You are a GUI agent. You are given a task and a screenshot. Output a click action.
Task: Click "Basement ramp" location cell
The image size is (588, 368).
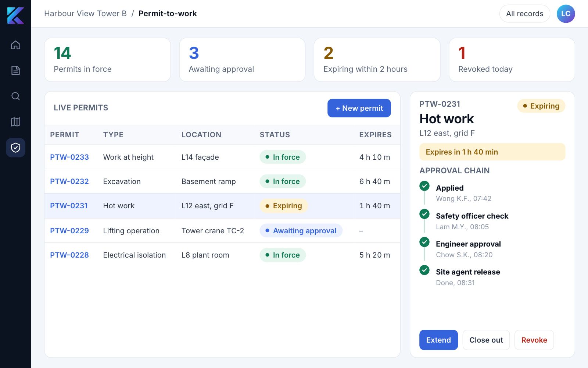208,181
